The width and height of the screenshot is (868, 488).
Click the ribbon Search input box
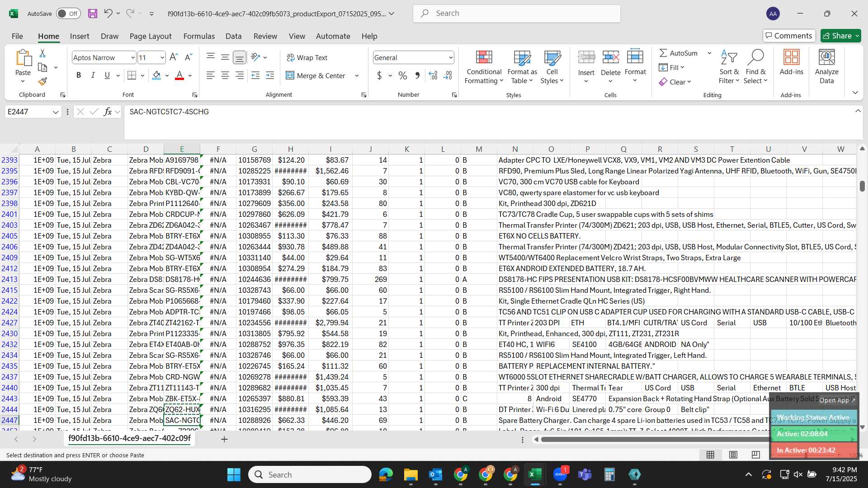point(517,14)
